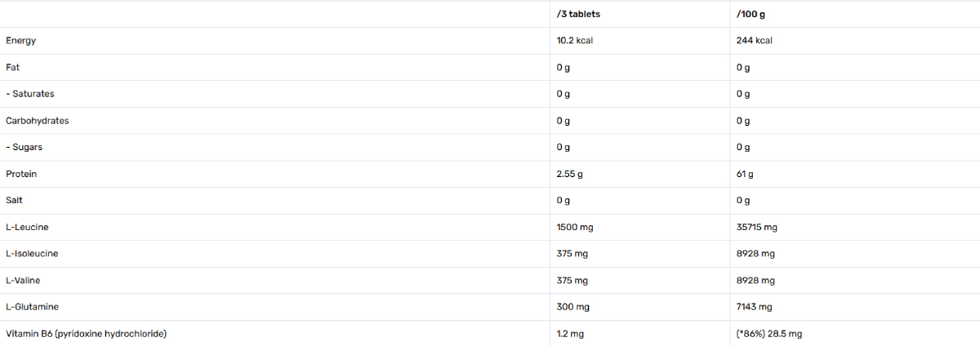Select the Fat row label
This screenshot has height=346, width=980.
click(x=12, y=68)
